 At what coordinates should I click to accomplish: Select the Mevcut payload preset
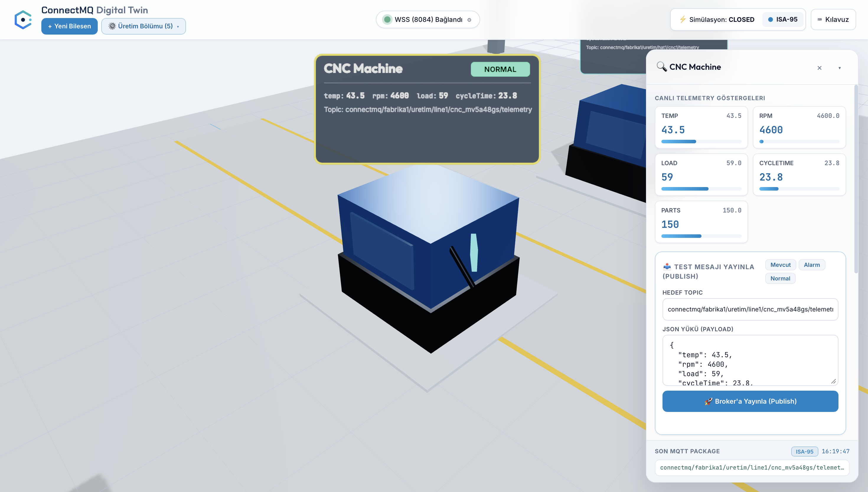coord(780,264)
